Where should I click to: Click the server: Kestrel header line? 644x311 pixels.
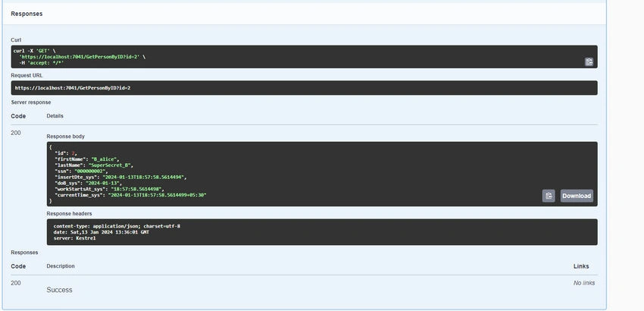click(74, 237)
